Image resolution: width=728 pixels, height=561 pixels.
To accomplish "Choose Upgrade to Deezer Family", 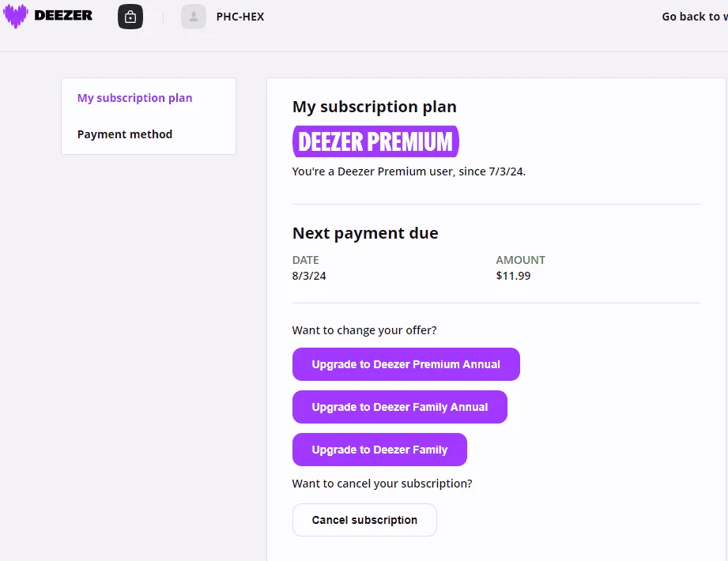I will click(379, 450).
